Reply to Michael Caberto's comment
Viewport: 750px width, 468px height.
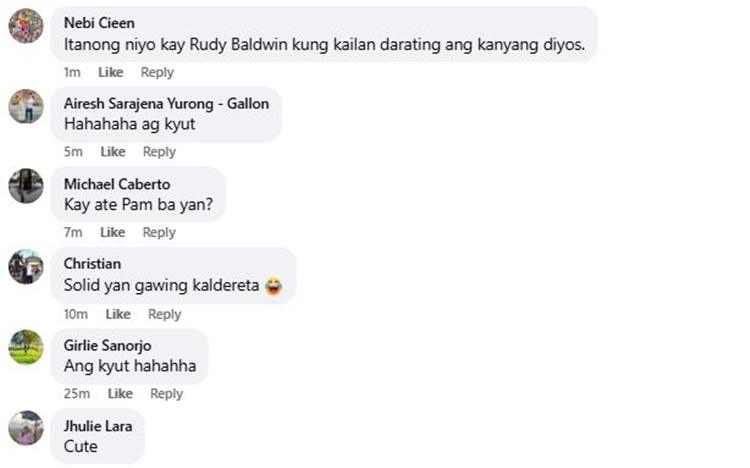pyautogui.click(x=159, y=232)
